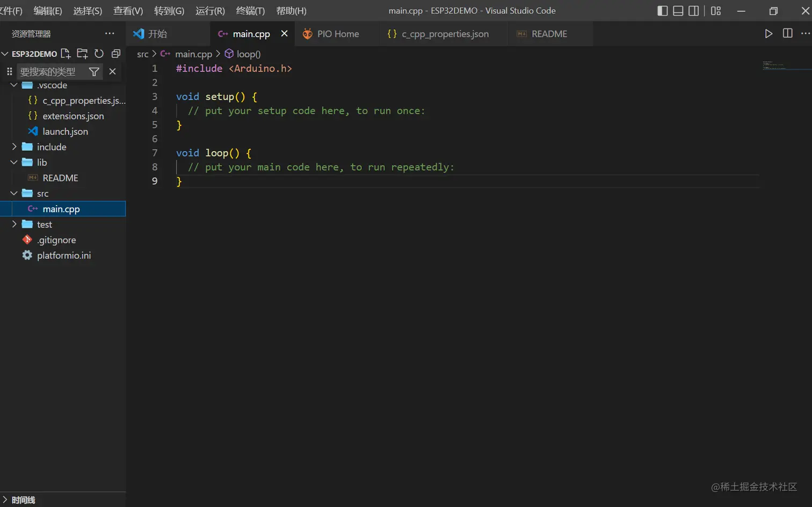Viewport: 812px width, 507px height.
Task: Open the 选择(S) menu
Action: point(88,11)
